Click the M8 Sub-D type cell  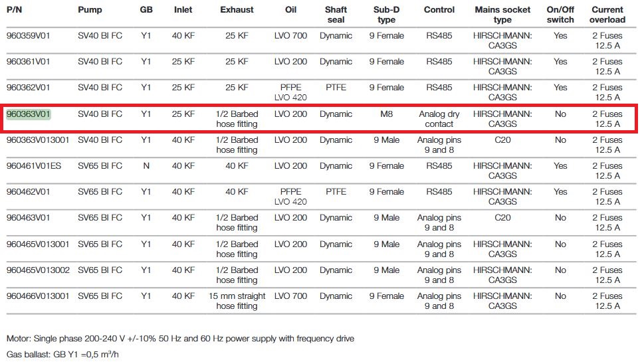(x=386, y=114)
